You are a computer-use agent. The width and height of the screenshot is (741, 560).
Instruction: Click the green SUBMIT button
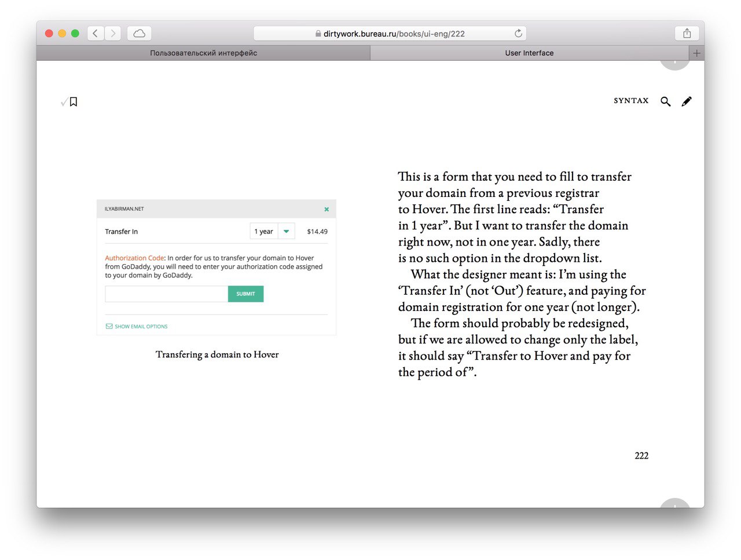pyautogui.click(x=245, y=294)
